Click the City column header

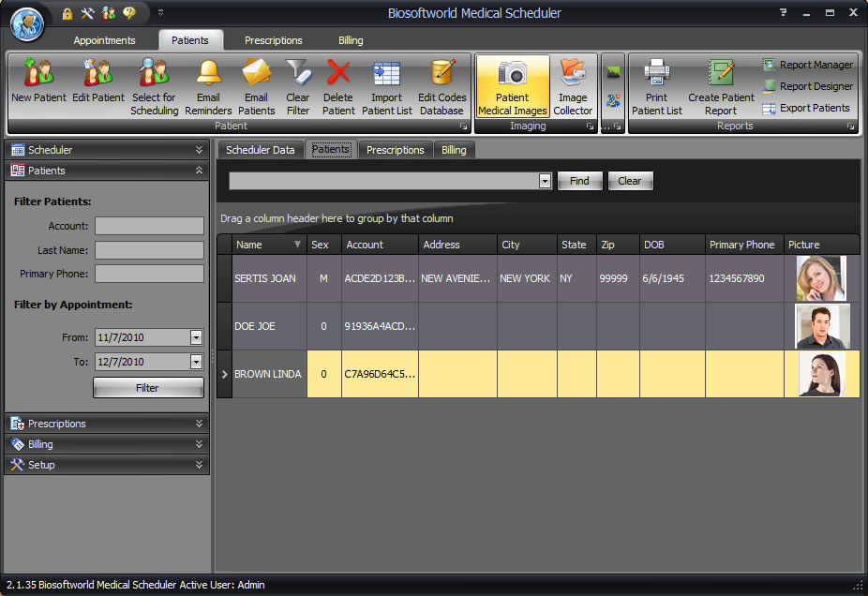527,245
